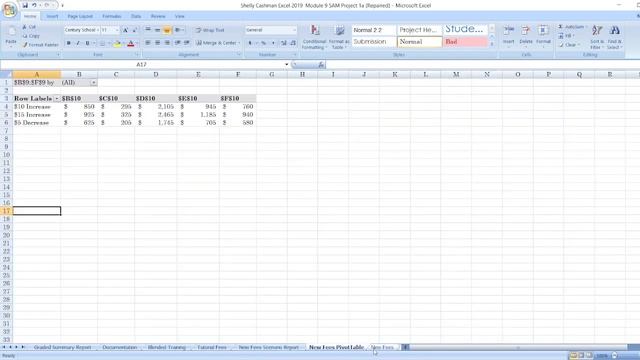Screen dimensions: 640x360
Task: Insert cells using Insert button
Action: point(509,36)
